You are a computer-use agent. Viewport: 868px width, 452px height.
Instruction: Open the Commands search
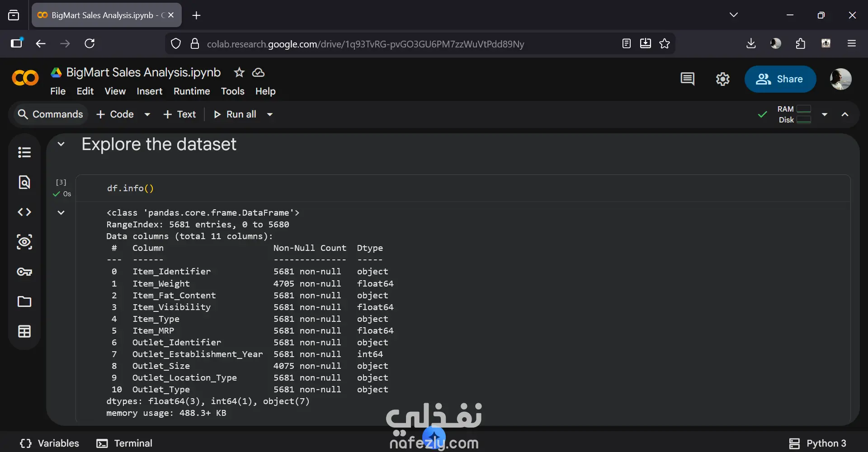pyautogui.click(x=50, y=114)
